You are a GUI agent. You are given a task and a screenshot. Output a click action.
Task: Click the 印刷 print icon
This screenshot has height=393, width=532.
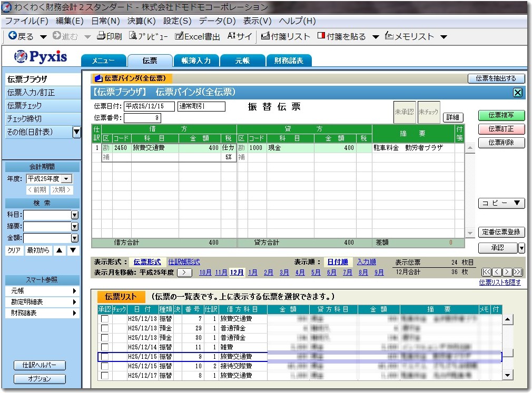(x=101, y=36)
